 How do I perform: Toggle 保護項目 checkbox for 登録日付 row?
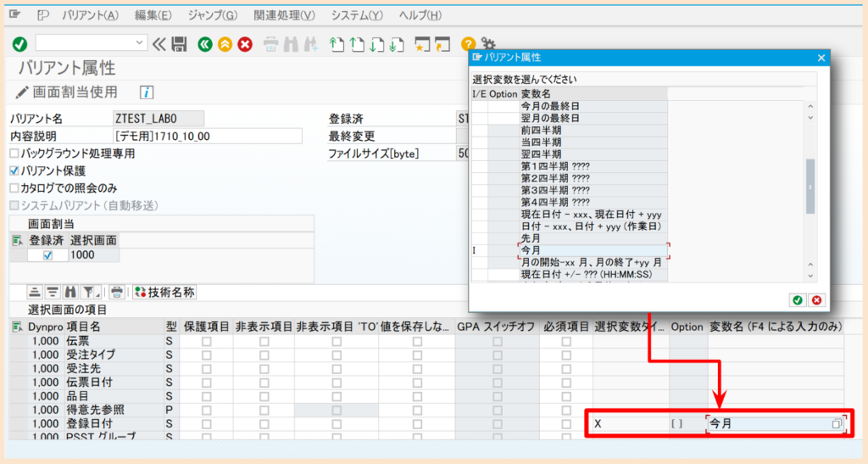[x=207, y=425]
